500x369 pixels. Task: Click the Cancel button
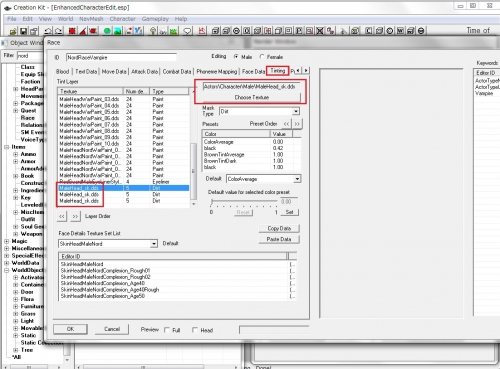[x=112, y=329]
